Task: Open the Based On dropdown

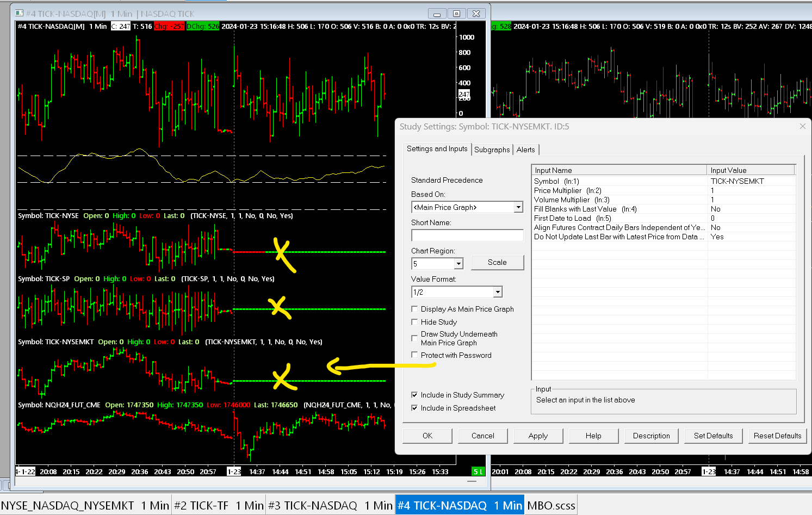Action: [518, 207]
